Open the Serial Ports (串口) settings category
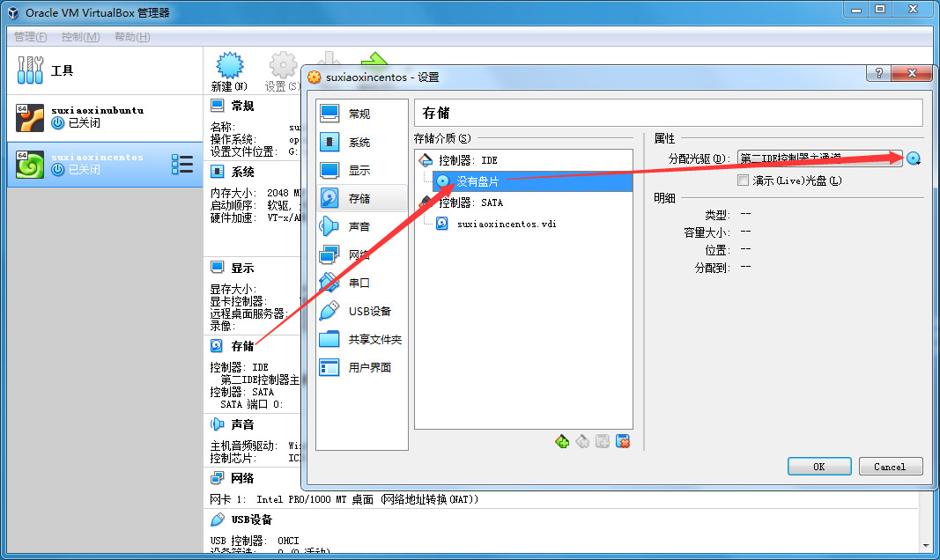This screenshot has height=560, width=940. (x=361, y=283)
